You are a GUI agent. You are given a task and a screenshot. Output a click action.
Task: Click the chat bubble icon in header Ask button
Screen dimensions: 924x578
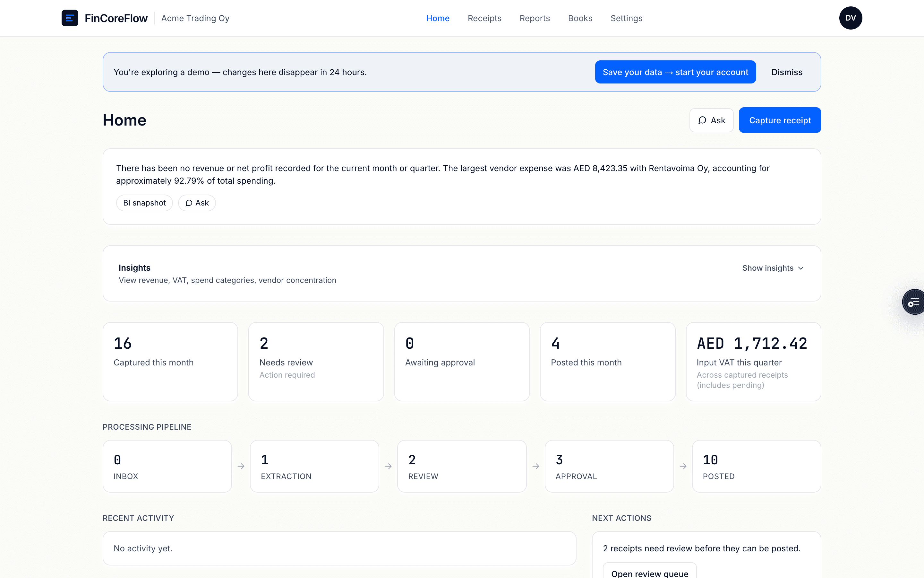tap(702, 120)
